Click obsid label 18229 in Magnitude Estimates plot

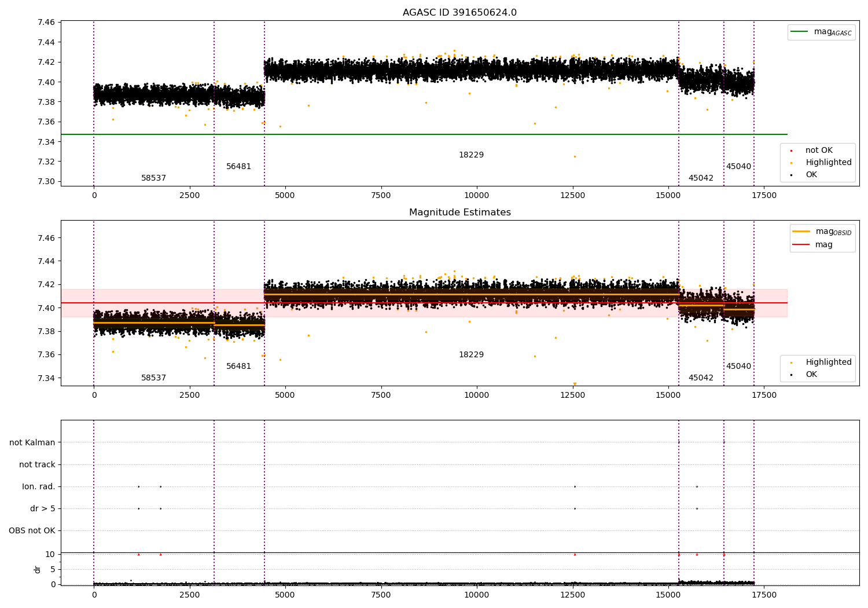[471, 355]
